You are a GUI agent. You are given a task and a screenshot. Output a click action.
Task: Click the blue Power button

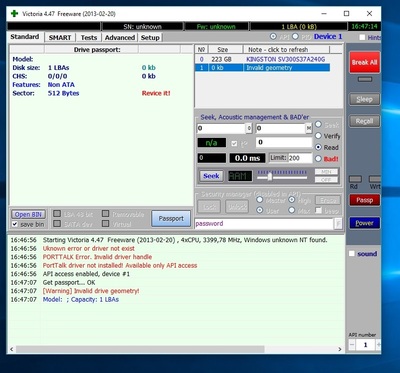pos(364,223)
